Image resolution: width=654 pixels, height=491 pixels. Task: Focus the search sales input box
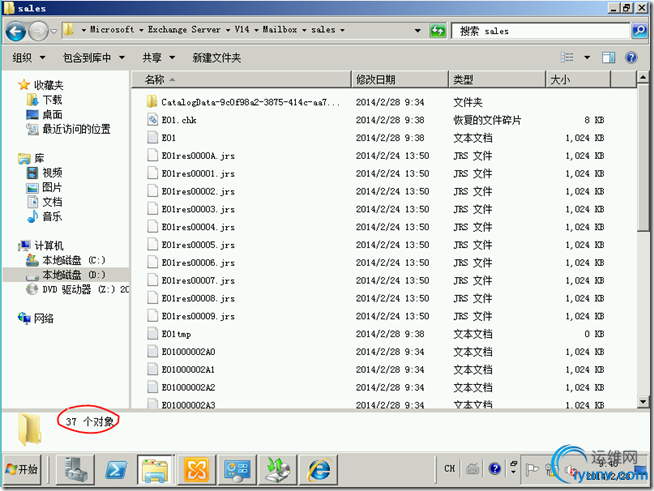(541, 30)
